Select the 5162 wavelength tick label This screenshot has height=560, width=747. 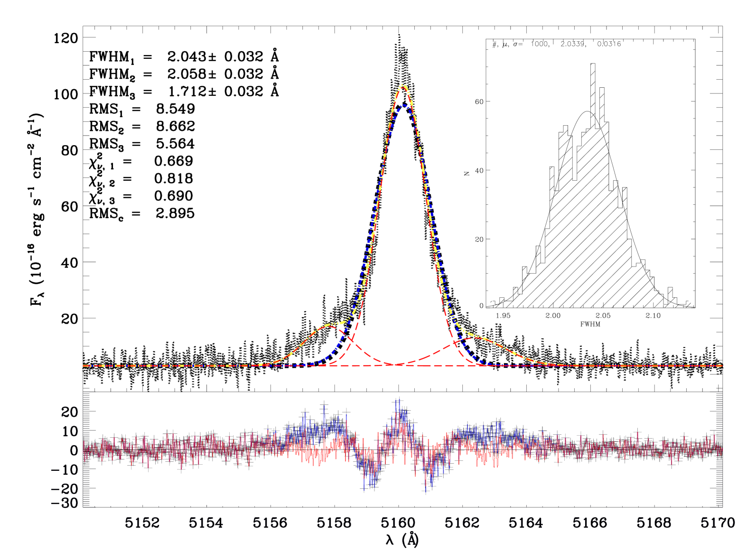pos(462,523)
